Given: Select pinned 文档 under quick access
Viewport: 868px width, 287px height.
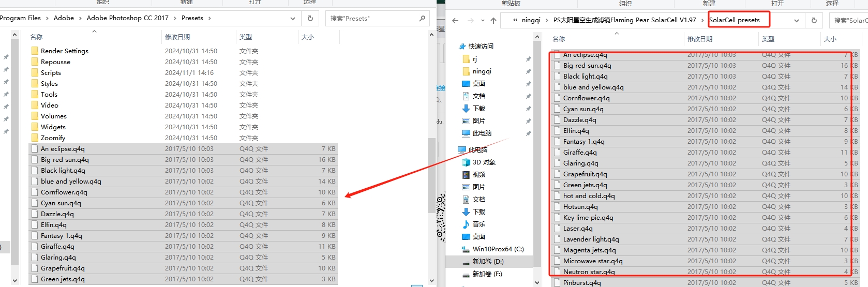Looking at the screenshot, I should 478,96.
